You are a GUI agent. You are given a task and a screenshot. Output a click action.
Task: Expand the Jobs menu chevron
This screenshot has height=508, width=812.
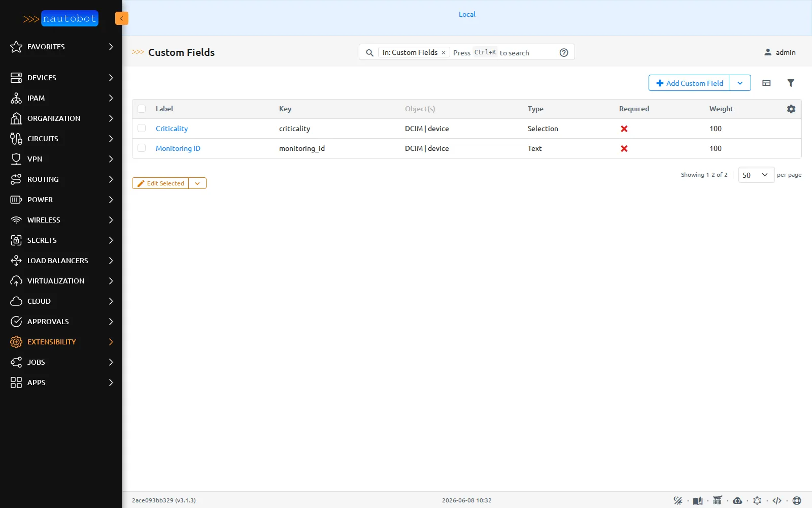point(111,362)
